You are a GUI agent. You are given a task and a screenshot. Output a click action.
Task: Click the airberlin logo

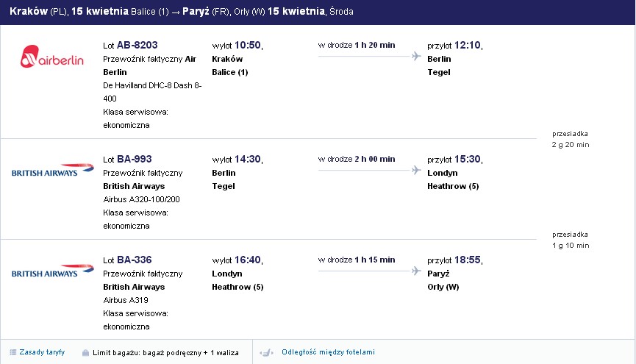pyautogui.click(x=52, y=57)
